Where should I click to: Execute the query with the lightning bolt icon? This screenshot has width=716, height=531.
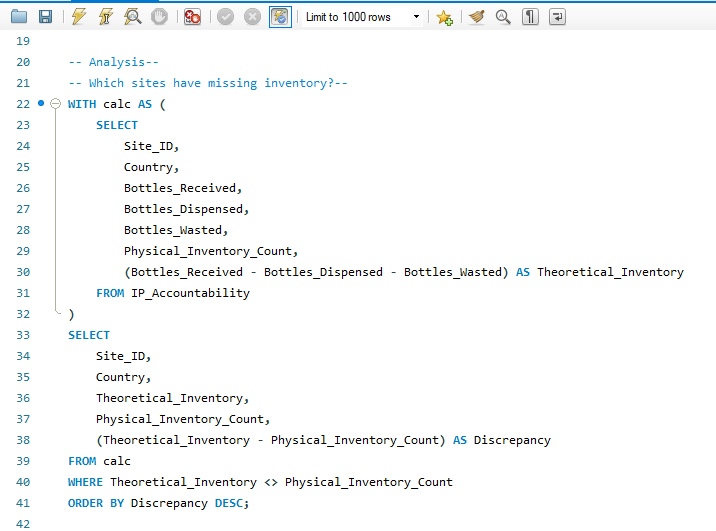pyautogui.click(x=79, y=17)
